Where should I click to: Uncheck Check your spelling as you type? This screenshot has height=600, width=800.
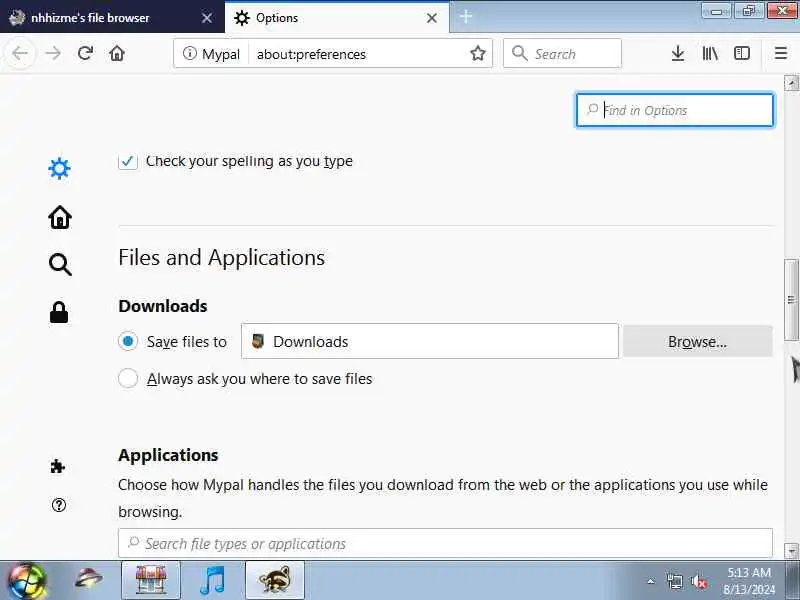128,161
